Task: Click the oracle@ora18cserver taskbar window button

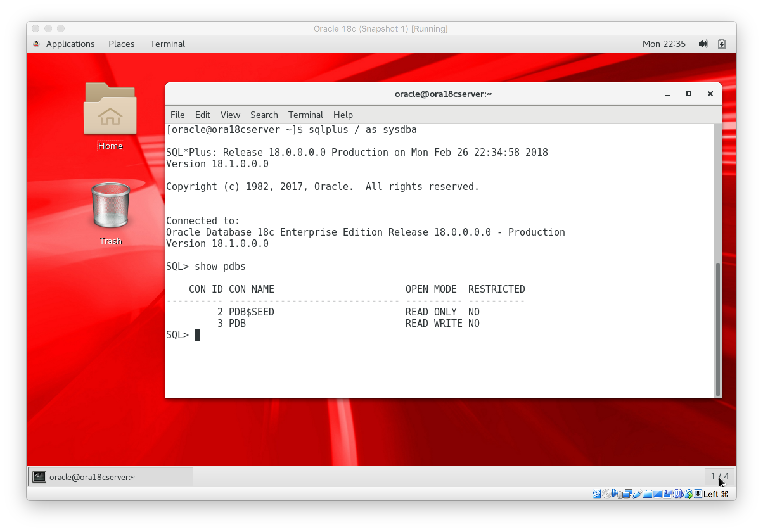Action: point(111,477)
